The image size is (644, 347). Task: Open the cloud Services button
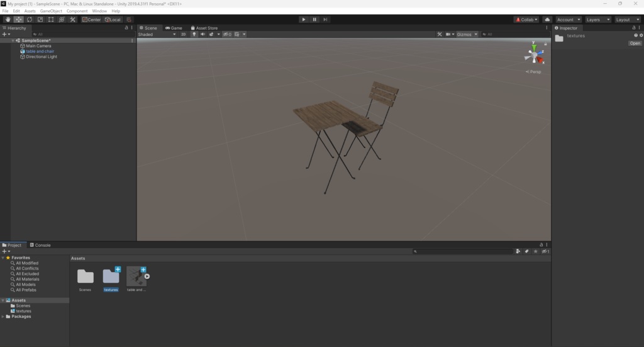click(x=548, y=20)
